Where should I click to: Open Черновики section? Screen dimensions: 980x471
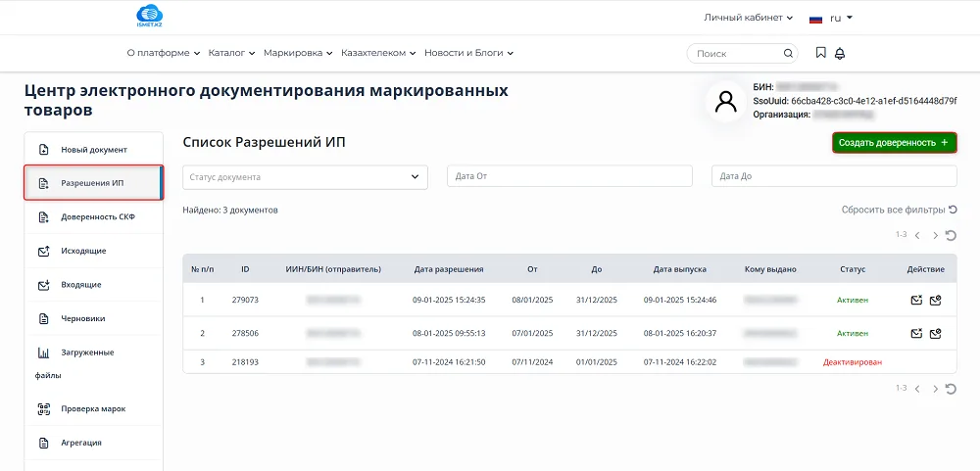94,318
